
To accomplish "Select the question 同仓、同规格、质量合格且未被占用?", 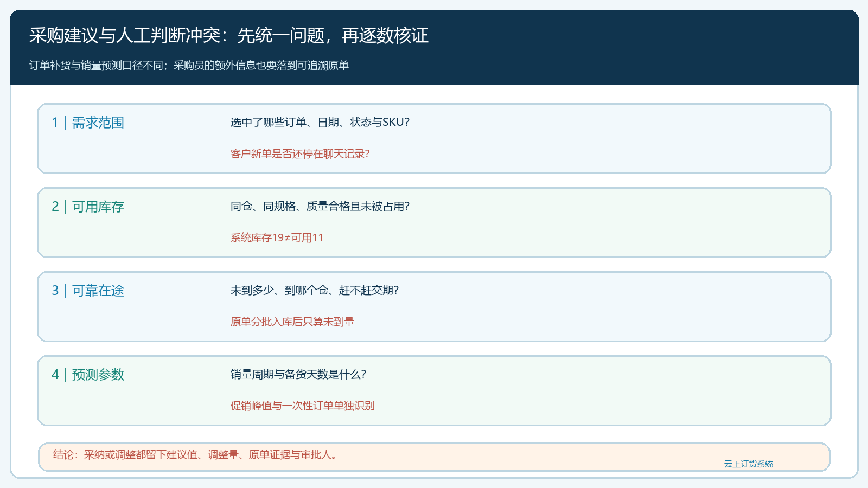I will point(320,207).
